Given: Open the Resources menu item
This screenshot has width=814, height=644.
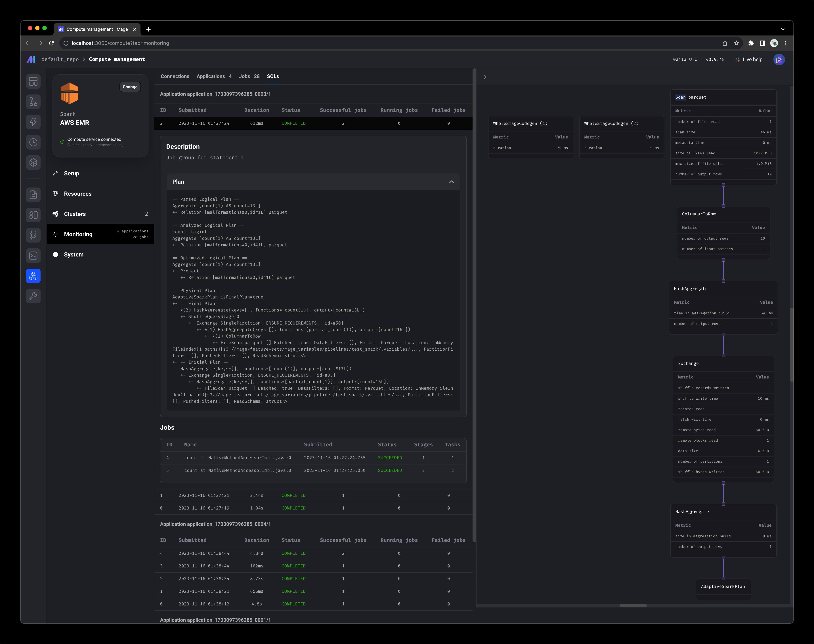Looking at the screenshot, I should click(100, 194).
